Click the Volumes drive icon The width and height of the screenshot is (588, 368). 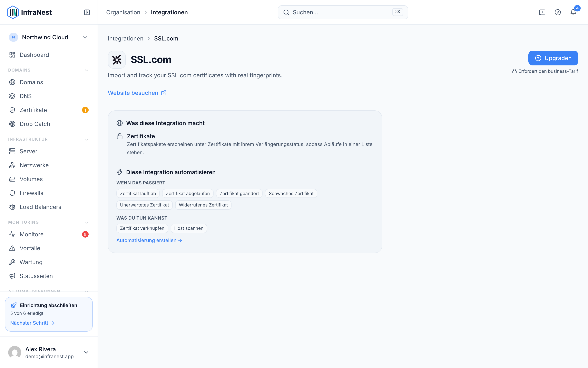coord(12,179)
